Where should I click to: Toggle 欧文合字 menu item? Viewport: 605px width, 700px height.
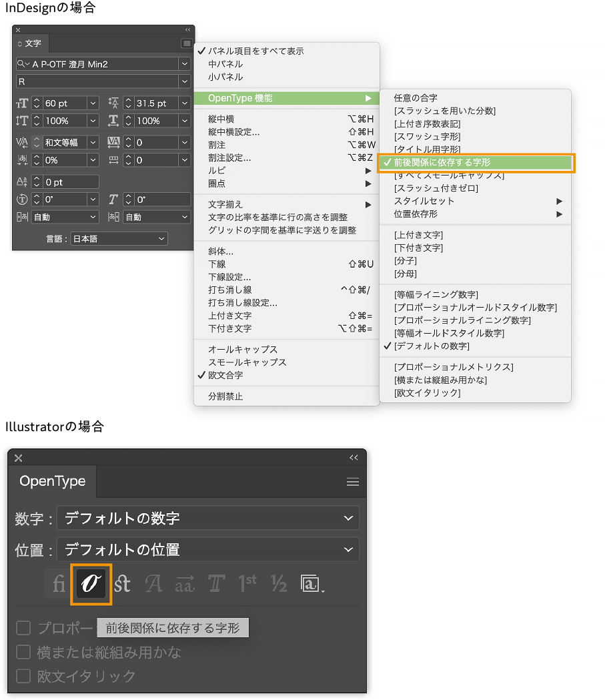[286, 376]
